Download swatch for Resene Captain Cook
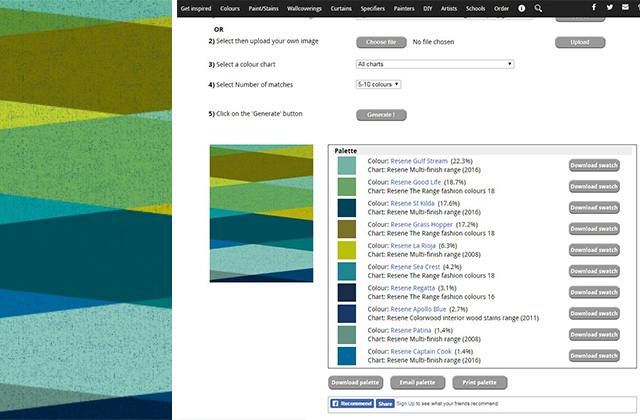640x420 pixels. point(594,356)
